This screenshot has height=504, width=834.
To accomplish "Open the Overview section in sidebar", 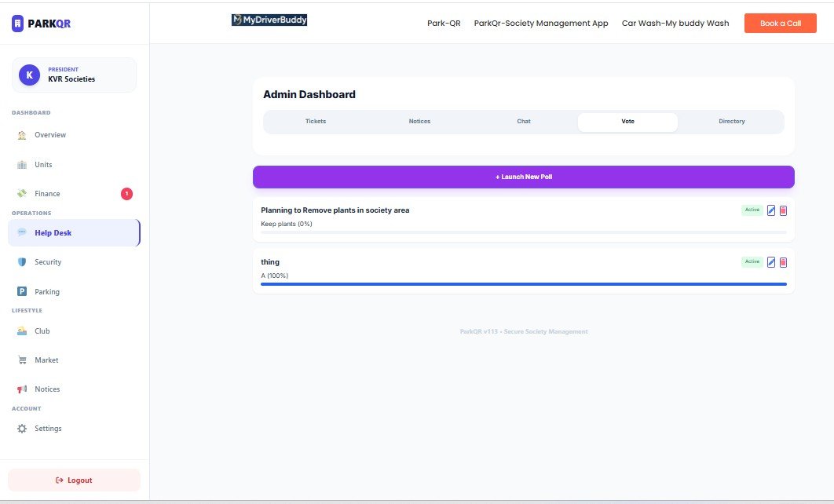I will pyautogui.click(x=49, y=135).
